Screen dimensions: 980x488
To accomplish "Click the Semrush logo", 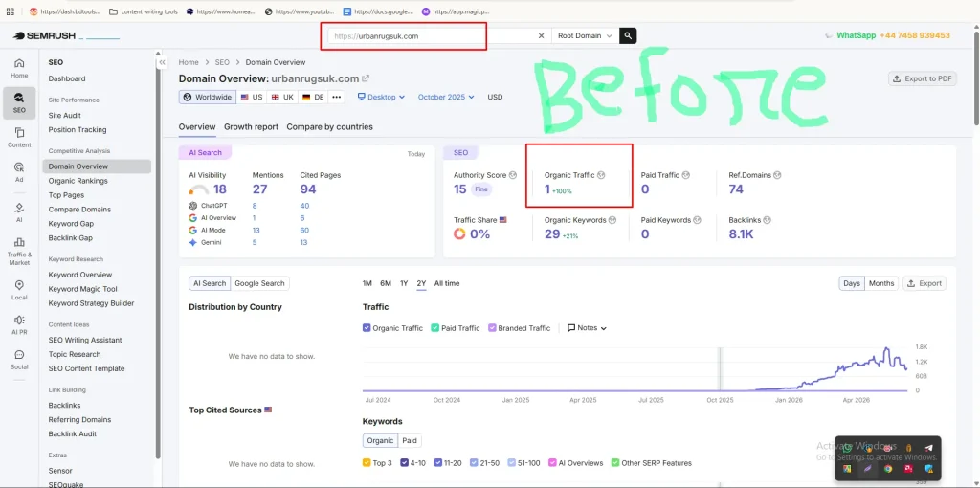I will 44,36.
